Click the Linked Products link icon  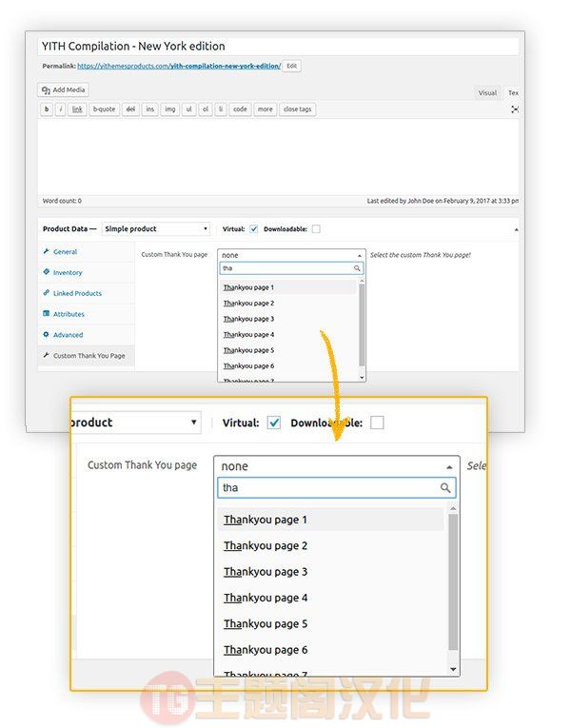tap(46, 293)
